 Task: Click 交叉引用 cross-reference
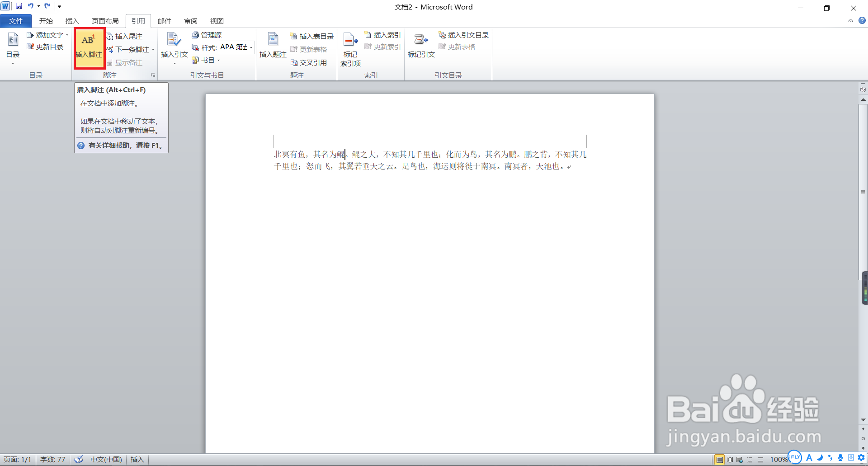(309, 62)
